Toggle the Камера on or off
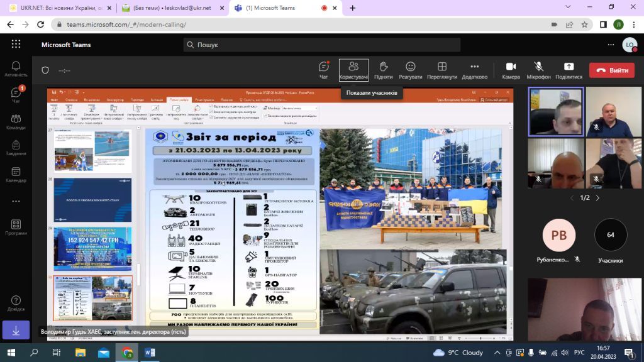The image size is (644, 362). click(x=511, y=70)
